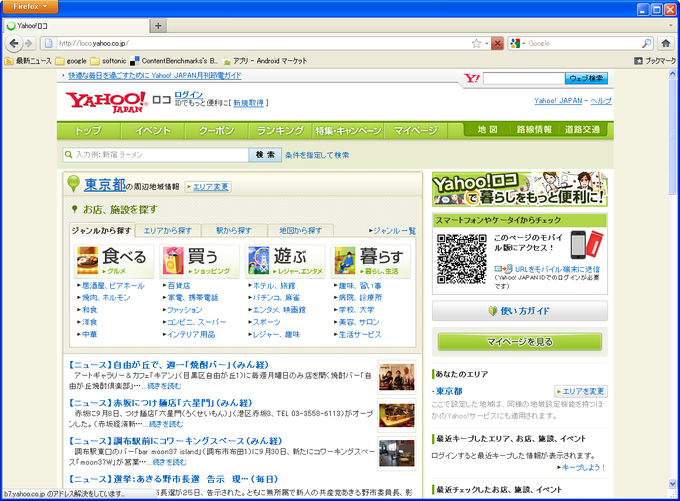
Task: Click the browser Forward arrow
Action: pyautogui.click(x=29, y=43)
